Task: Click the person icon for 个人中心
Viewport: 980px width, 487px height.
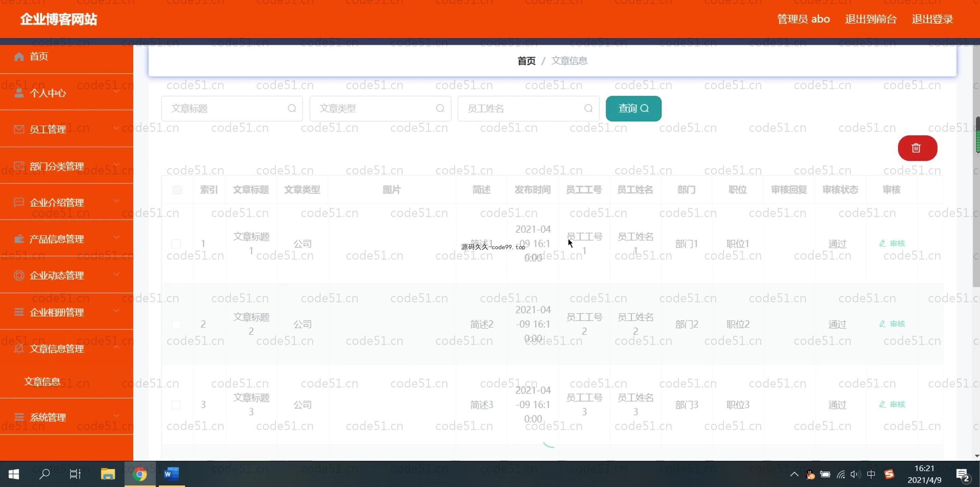Action: coord(19,93)
